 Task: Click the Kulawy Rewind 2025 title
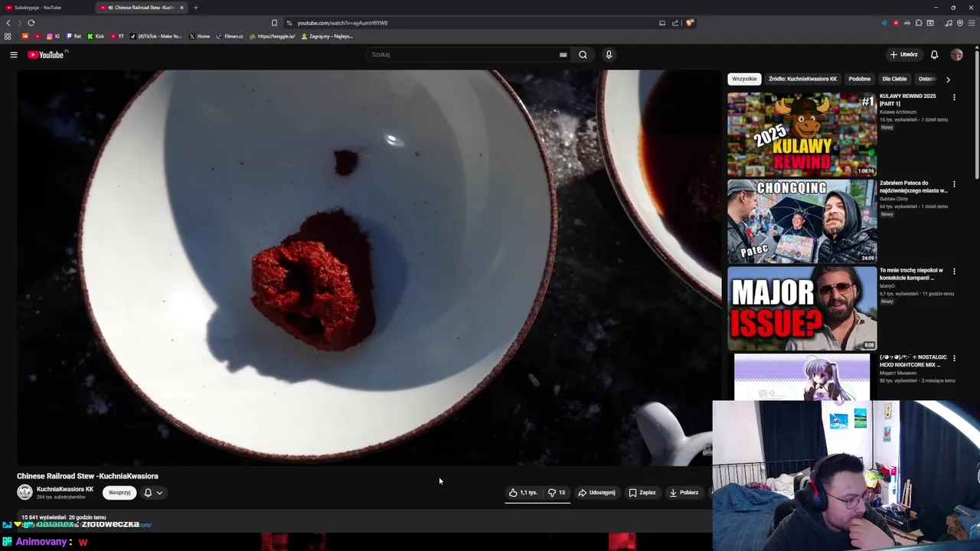click(908, 99)
